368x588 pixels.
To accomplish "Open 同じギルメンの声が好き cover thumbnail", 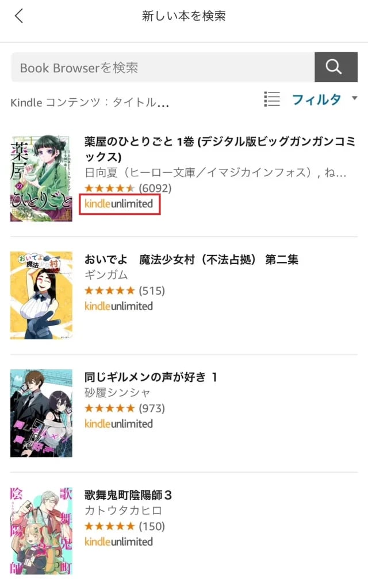I will pyautogui.click(x=41, y=413).
